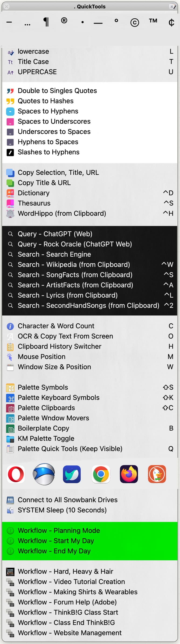Image resolution: width=180 pixels, height=644 pixels.
Task: Open the Clipboard History Switcher
Action: [59, 346]
